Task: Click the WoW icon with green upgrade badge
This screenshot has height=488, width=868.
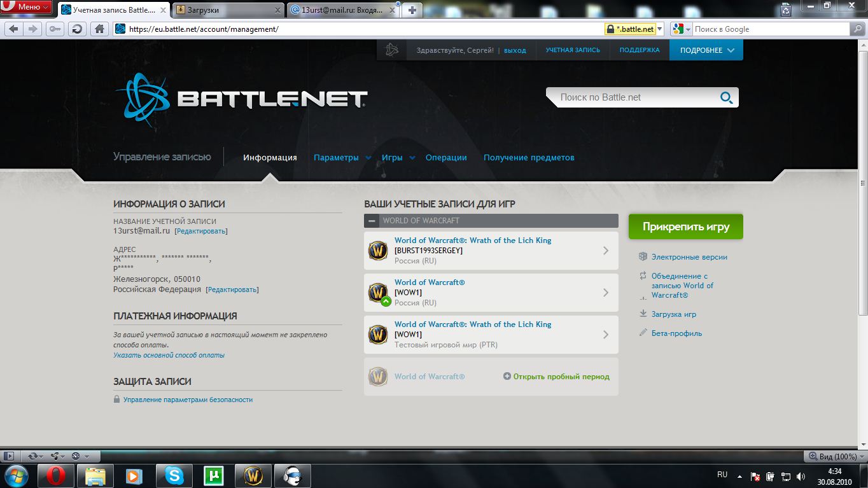Action: coord(378,293)
